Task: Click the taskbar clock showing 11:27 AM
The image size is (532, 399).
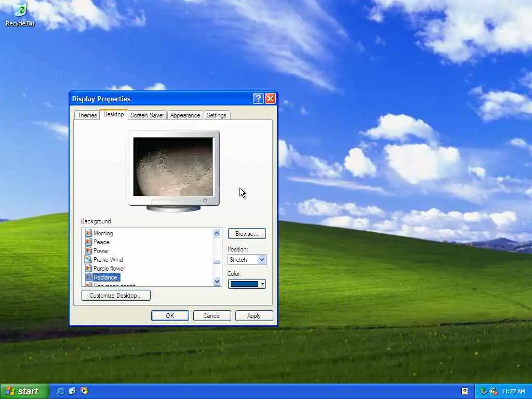Action: pos(513,391)
